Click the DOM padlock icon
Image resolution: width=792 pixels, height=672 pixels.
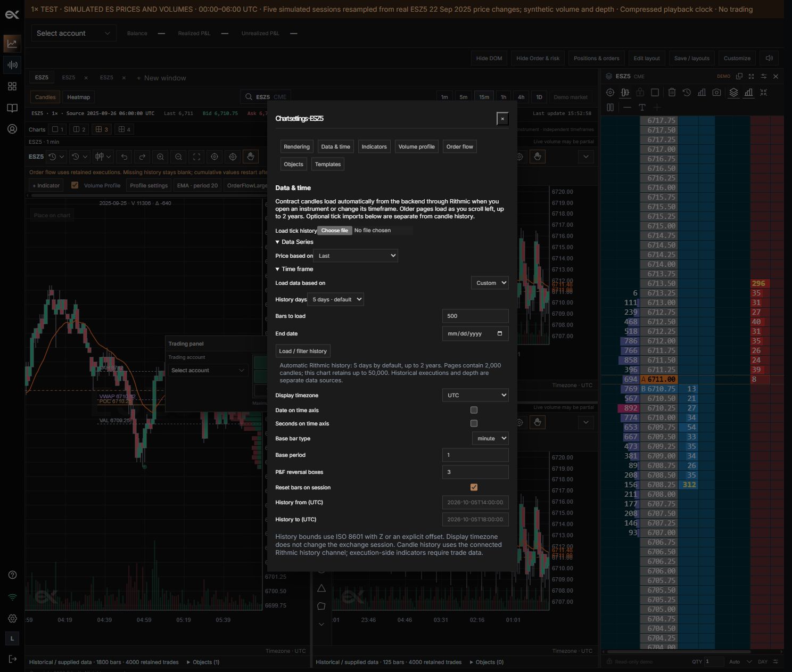pyautogui.click(x=640, y=92)
